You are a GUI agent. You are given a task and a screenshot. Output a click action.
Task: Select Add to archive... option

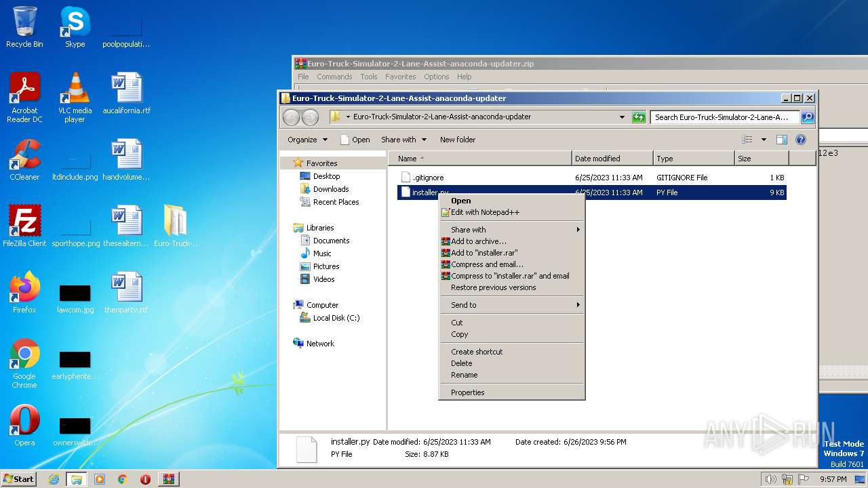click(512, 241)
